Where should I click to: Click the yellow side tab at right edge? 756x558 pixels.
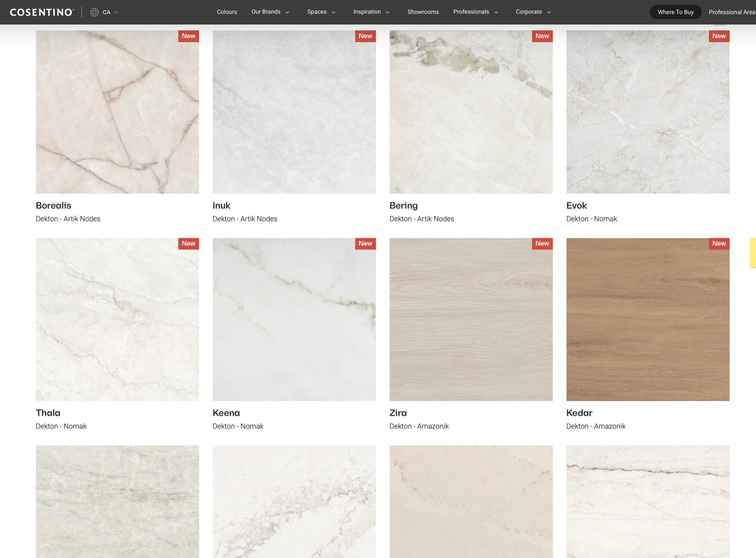tap(753, 253)
